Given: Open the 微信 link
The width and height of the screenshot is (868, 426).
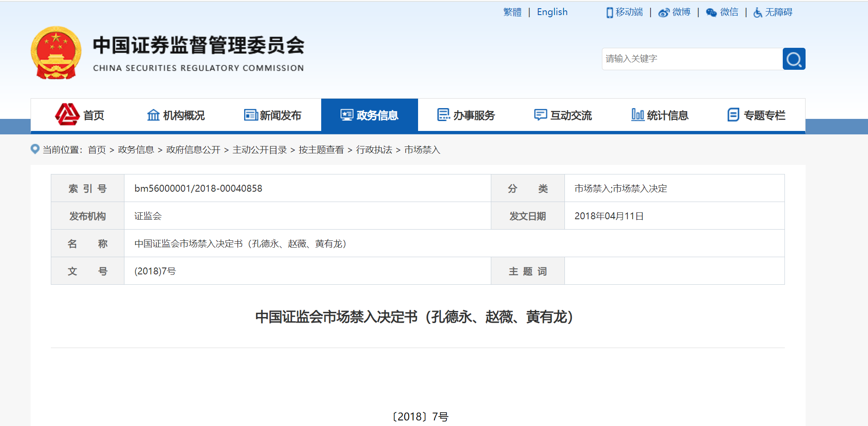Looking at the screenshot, I should click(729, 12).
